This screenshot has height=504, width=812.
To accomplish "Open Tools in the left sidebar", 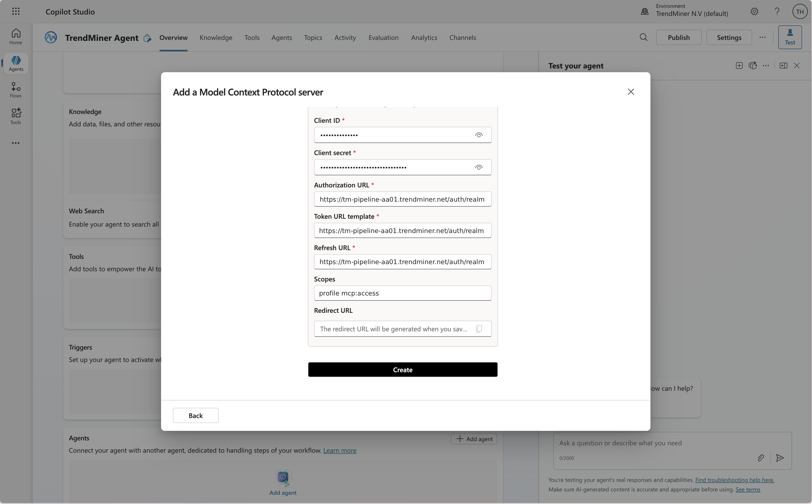I will pyautogui.click(x=16, y=116).
